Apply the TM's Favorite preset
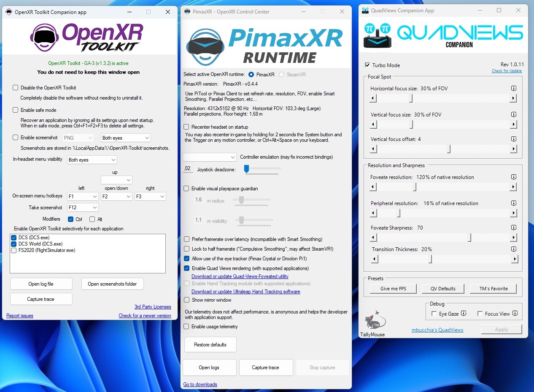This screenshot has width=534, height=392. pyautogui.click(x=494, y=289)
